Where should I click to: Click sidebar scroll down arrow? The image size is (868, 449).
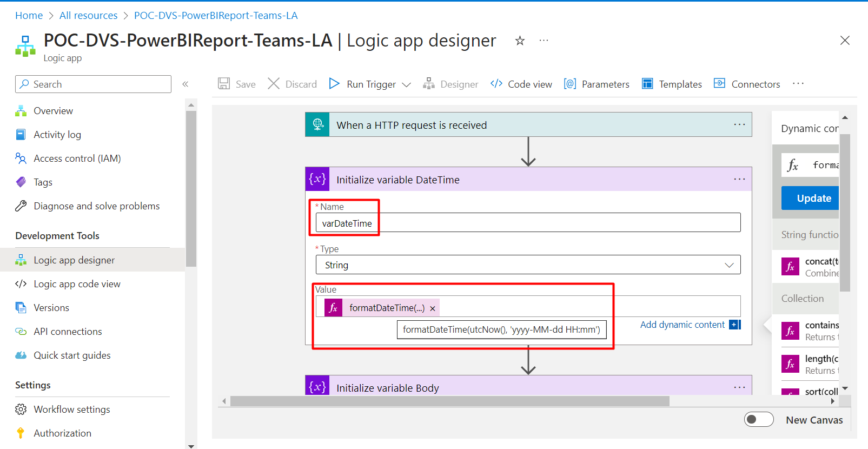(191, 446)
